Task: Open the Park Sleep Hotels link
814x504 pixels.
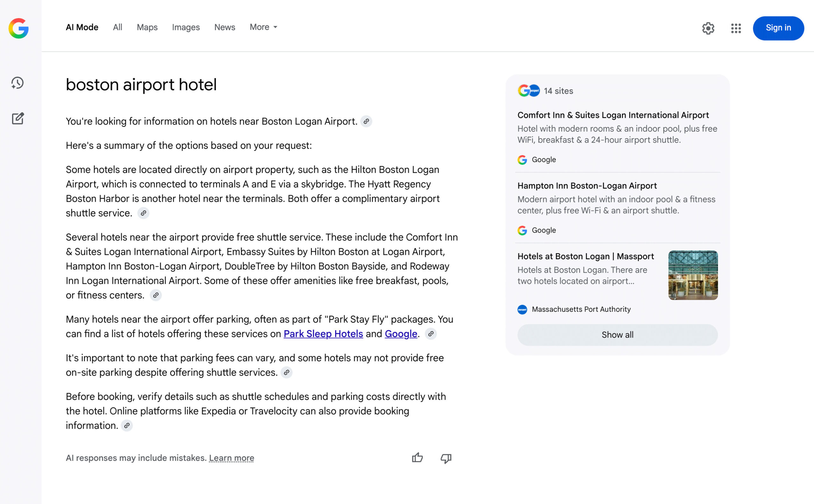Action: pyautogui.click(x=323, y=334)
